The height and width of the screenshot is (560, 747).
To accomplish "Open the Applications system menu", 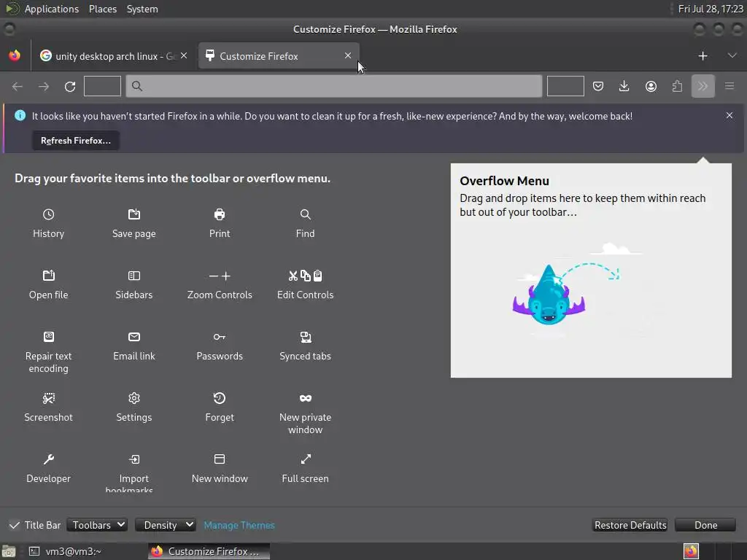I will (52, 9).
